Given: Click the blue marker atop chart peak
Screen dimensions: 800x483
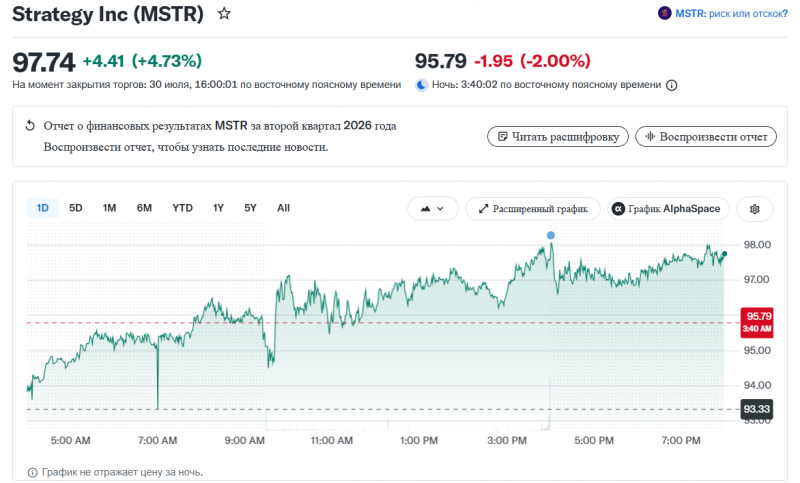Looking at the screenshot, I should [551, 235].
